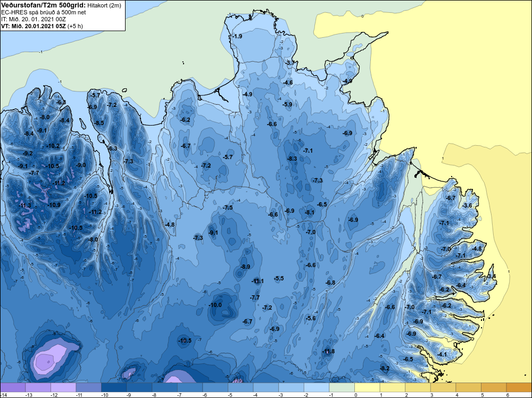Image resolution: width=532 pixels, height=398 pixels.
Task: Click the -5.6 temperature value
Action: pos(311,318)
